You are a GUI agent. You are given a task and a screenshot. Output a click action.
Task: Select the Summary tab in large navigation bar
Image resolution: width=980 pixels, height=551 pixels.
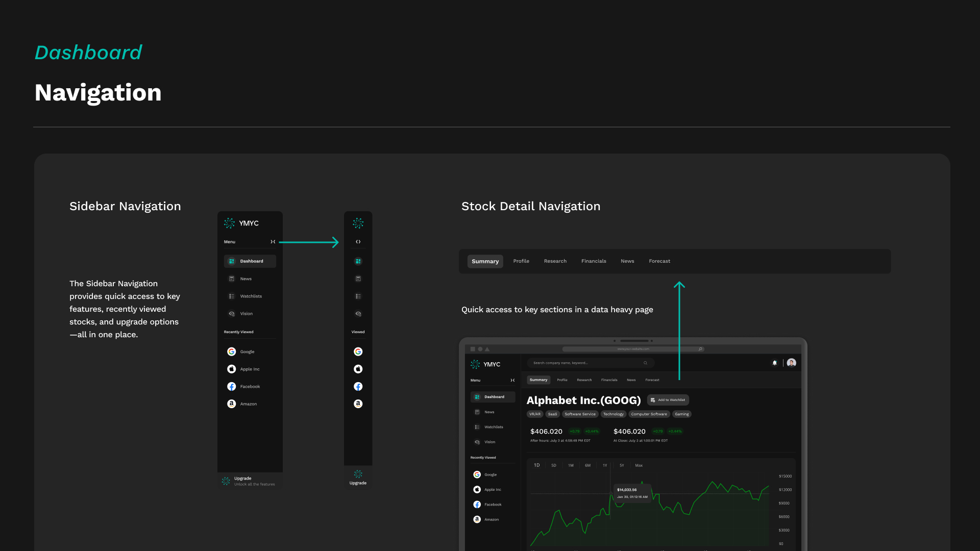coord(485,261)
